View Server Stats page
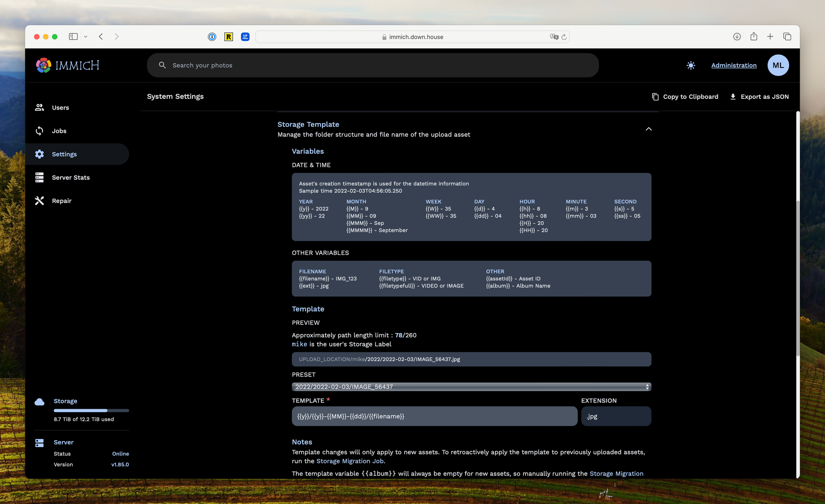 click(71, 177)
